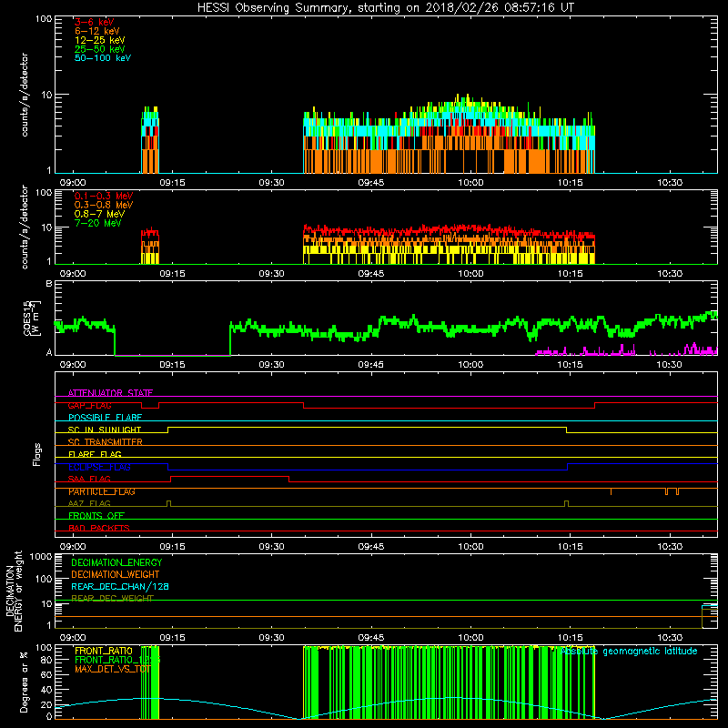
Task: Select the Absolute geomagnetic latitude label
Action: point(629,652)
